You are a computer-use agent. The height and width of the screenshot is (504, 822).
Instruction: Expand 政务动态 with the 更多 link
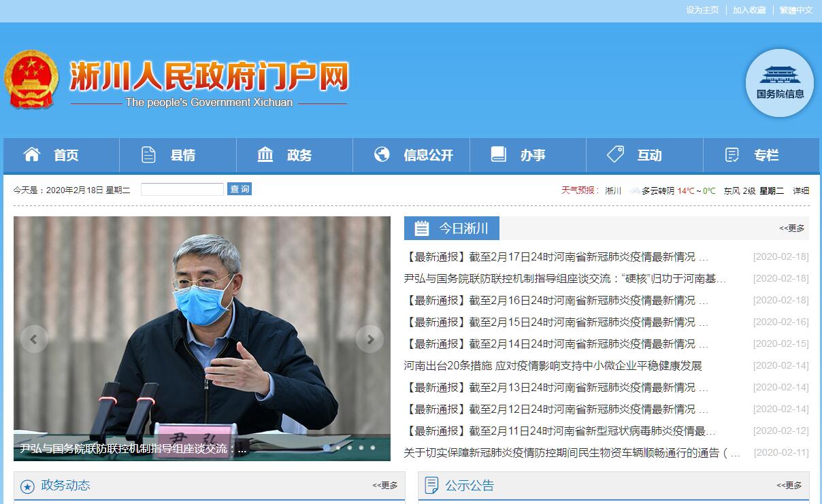[384, 486]
